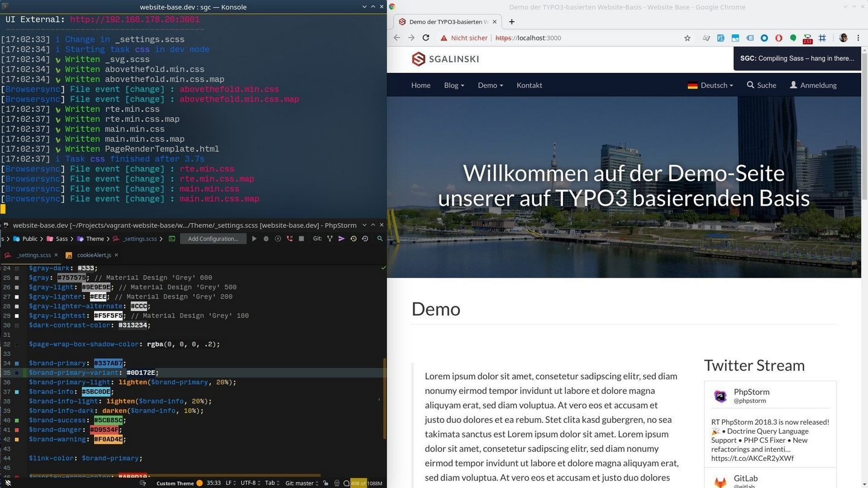
Task: Click Suche search link
Action: [x=761, y=85]
